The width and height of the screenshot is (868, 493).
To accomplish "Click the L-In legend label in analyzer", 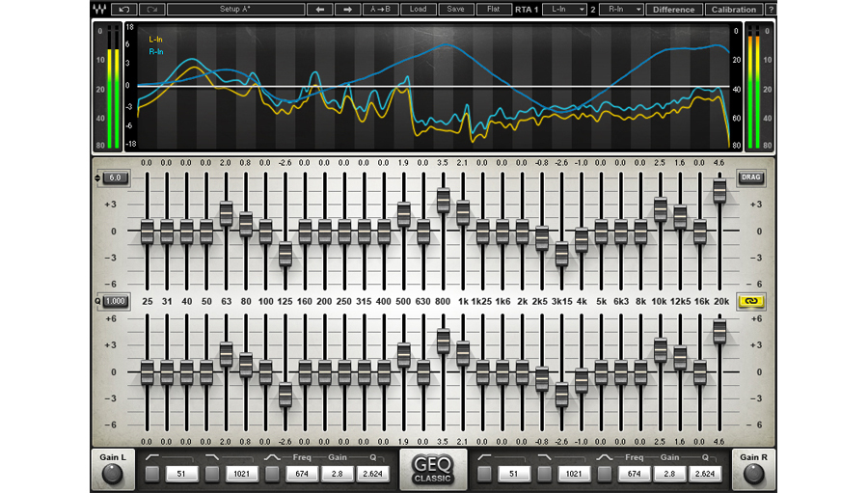I will click(155, 40).
